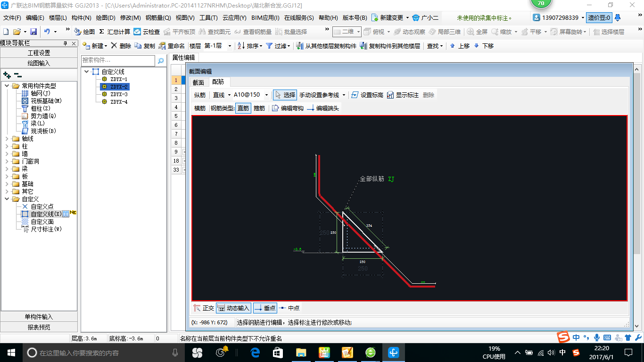
Task: Click the Windows Start button
Action: coord(11,352)
